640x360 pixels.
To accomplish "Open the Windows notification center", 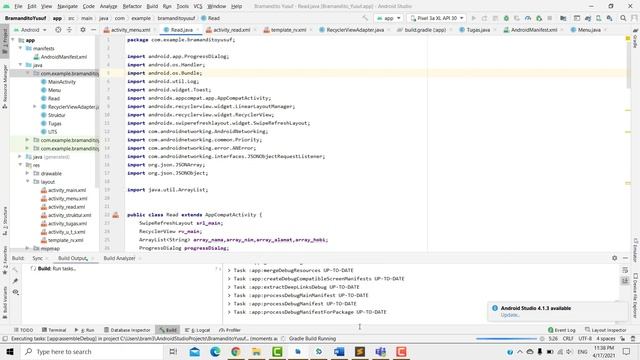I will [x=627, y=351].
